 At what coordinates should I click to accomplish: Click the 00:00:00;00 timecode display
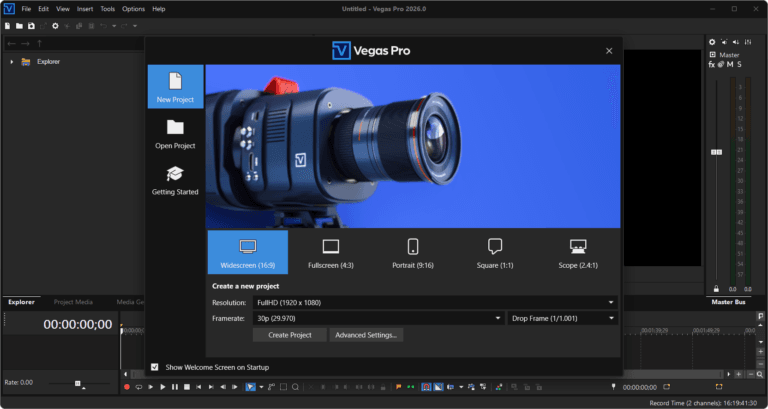coord(78,324)
